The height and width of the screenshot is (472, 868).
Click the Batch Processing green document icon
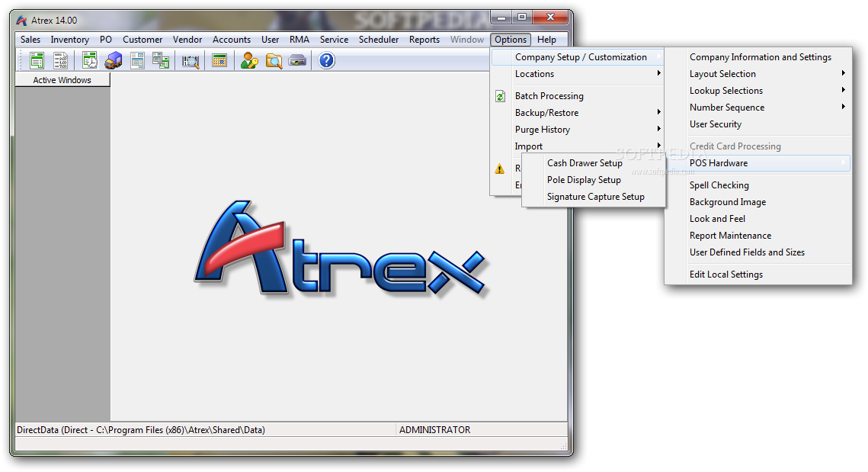[500, 96]
